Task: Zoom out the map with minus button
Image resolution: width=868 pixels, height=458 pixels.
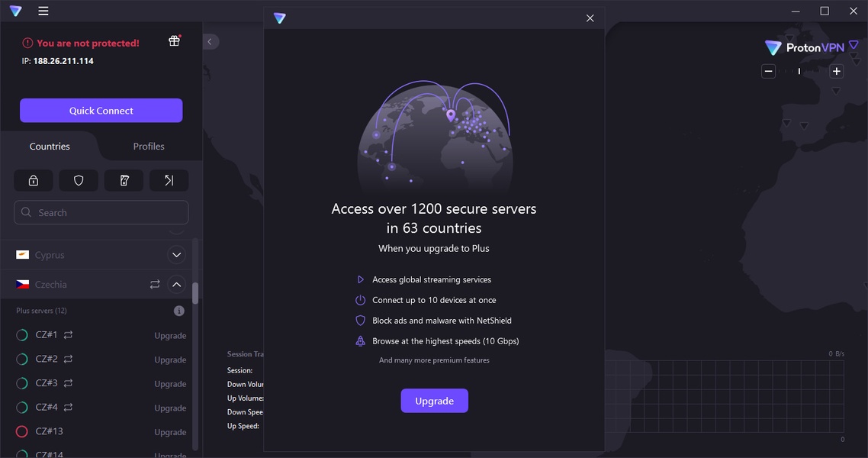Action: 769,71
